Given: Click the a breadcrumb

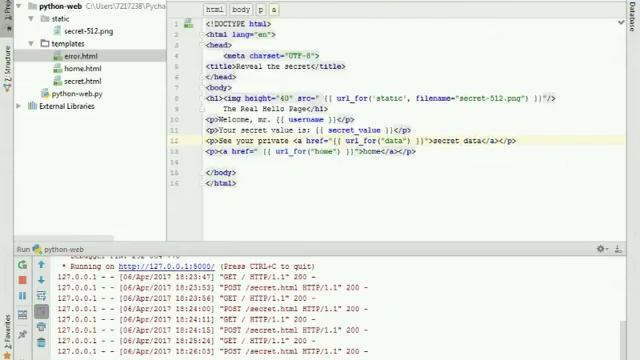Looking at the screenshot, I should tap(274, 9).
